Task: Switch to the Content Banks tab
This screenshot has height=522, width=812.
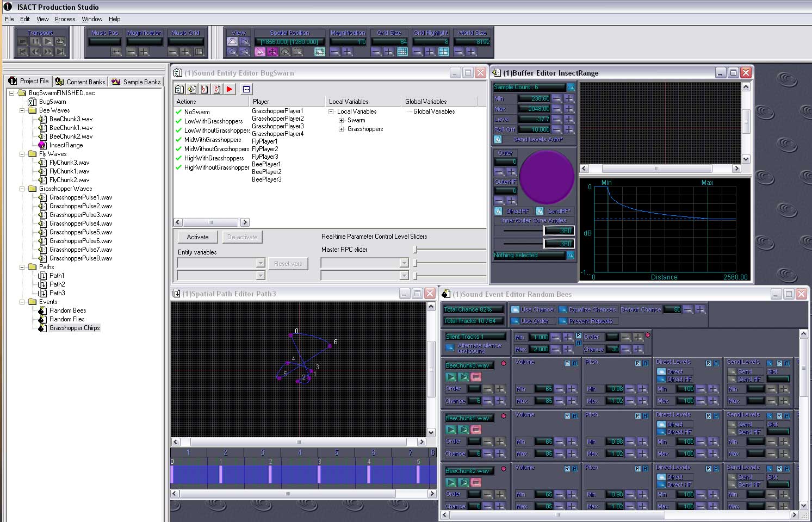Action: point(80,82)
